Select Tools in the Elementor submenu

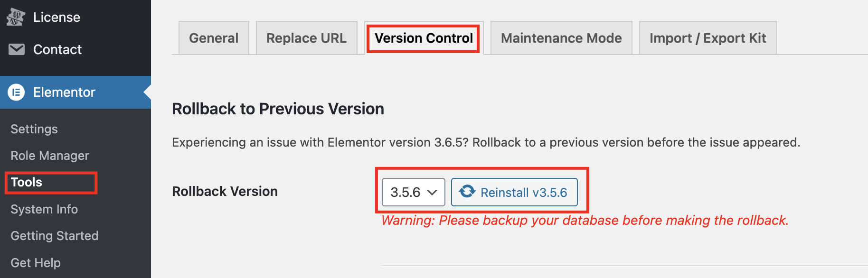coord(27,182)
